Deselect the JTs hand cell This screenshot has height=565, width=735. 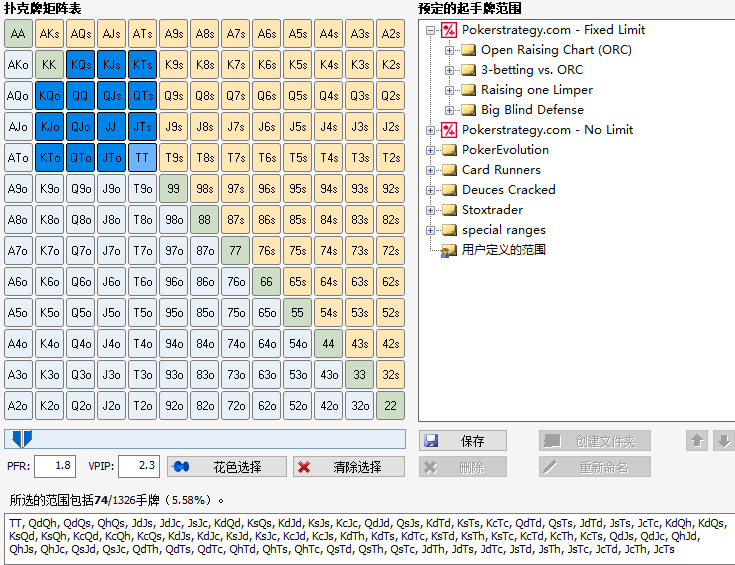click(142, 127)
